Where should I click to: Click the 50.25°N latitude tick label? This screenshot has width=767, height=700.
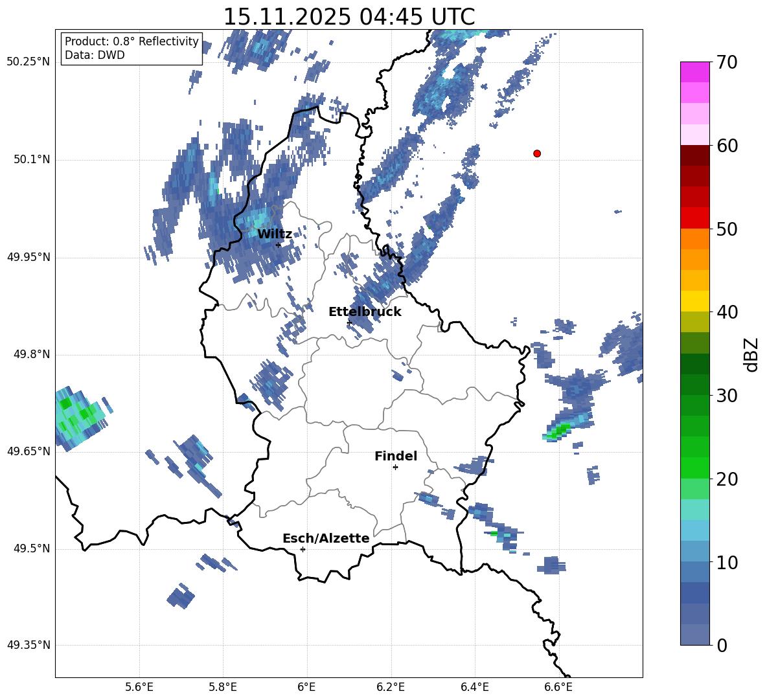point(29,62)
